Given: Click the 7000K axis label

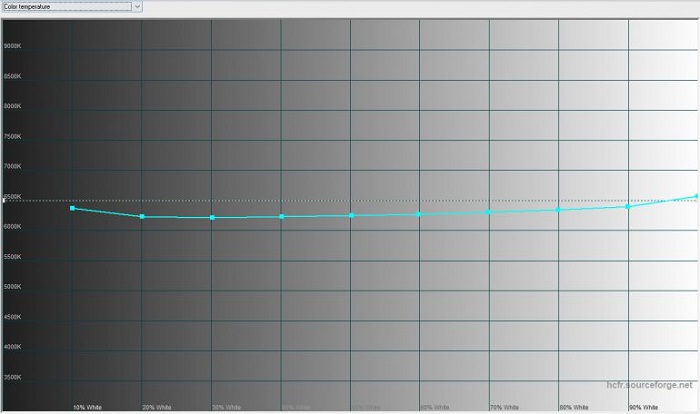Looking at the screenshot, I should point(12,166).
